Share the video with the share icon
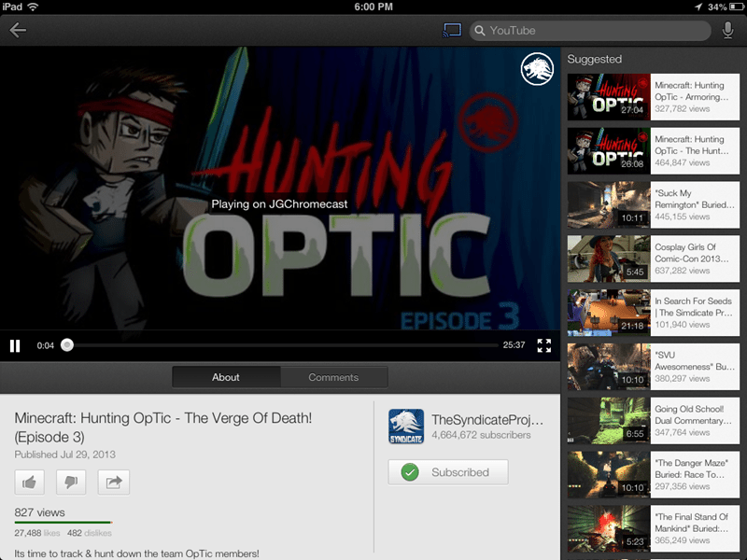Screen dimensions: 747x560 113,483
